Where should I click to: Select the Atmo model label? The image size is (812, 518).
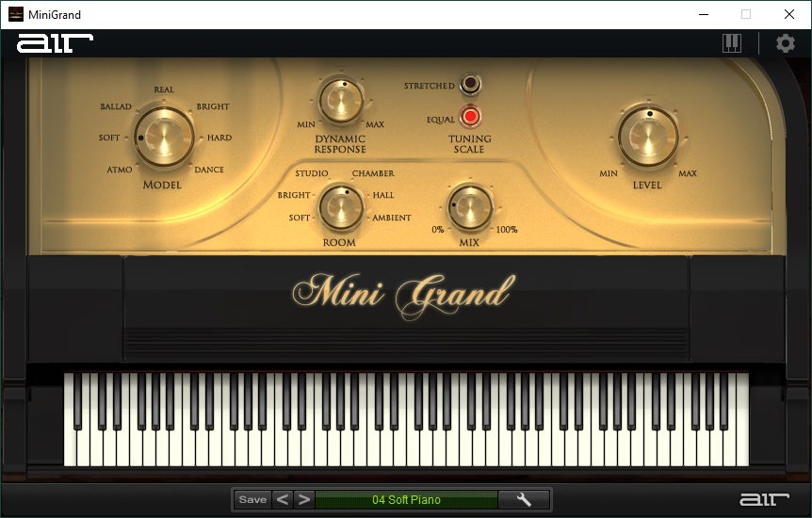(119, 170)
